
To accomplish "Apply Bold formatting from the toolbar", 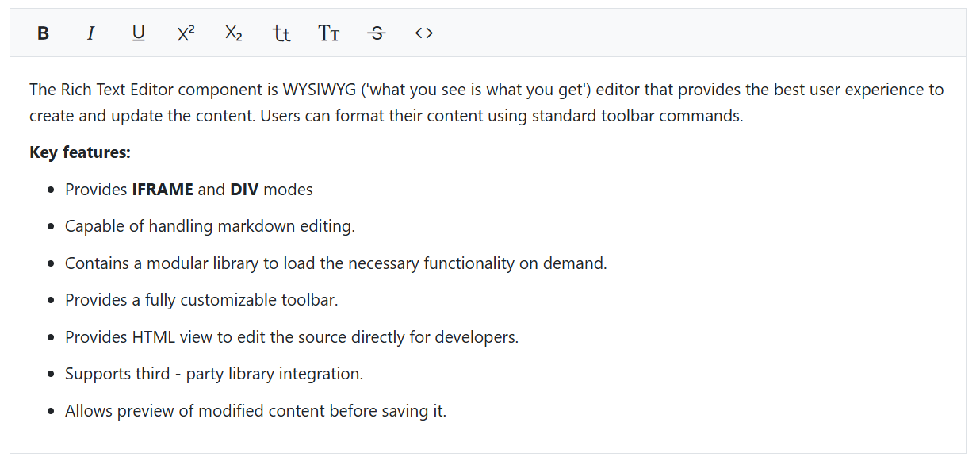I will (43, 33).
